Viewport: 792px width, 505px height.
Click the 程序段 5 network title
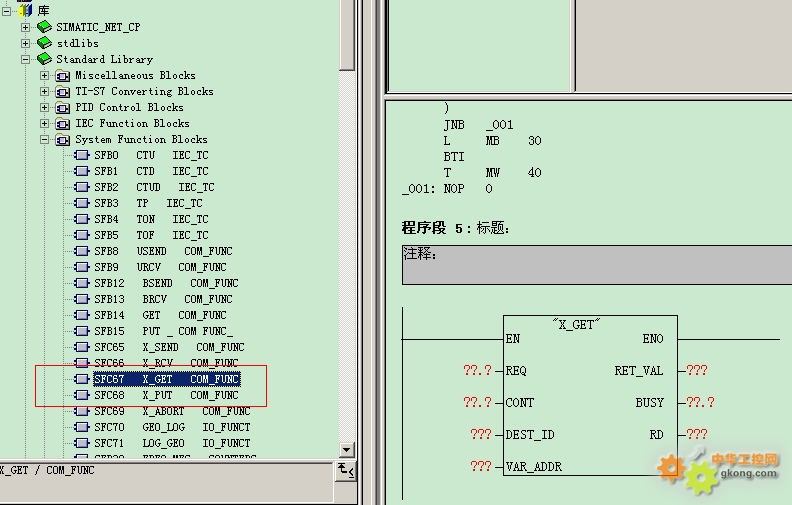(x=455, y=228)
